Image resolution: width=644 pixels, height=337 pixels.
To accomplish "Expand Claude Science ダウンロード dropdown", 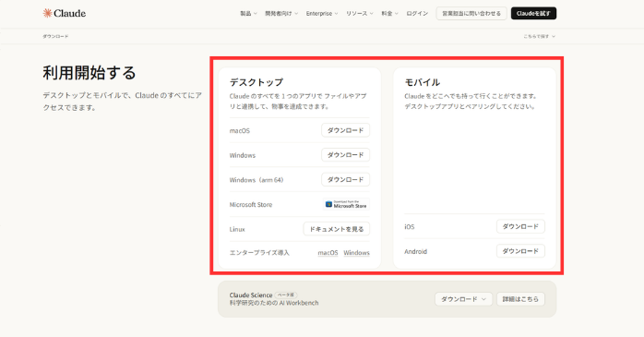I will tap(463, 299).
